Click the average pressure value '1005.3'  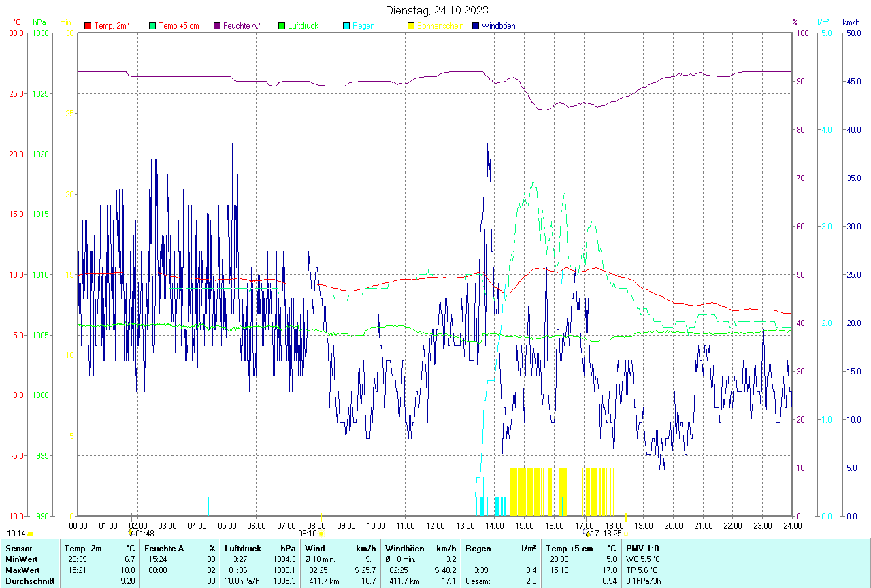(x=284, y=581)
